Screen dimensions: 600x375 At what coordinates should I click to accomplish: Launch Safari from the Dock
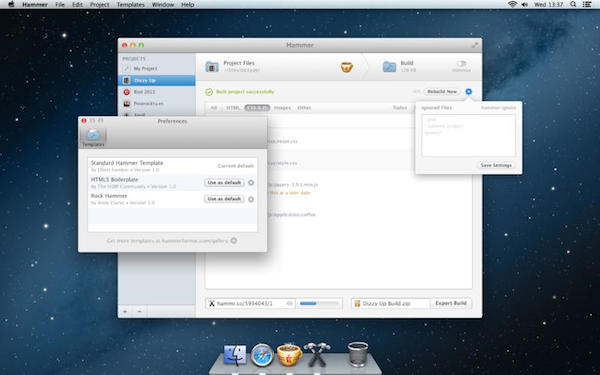click(262, 355)
